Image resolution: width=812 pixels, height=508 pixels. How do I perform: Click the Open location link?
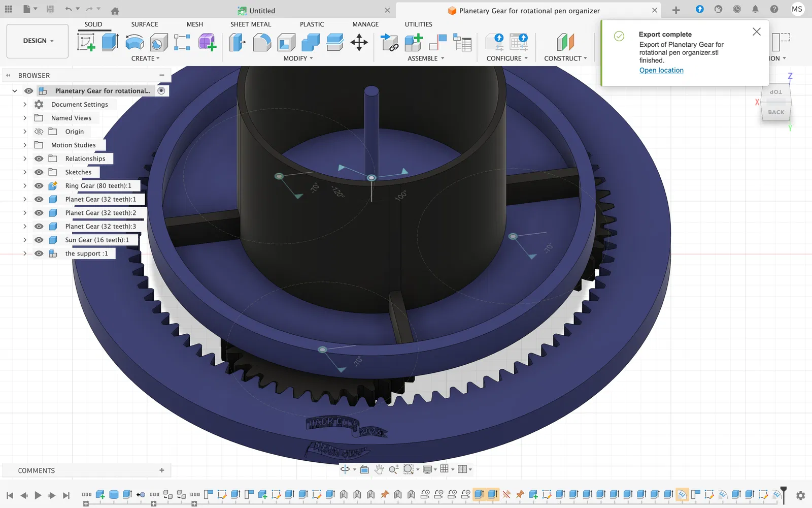point(661,70)
